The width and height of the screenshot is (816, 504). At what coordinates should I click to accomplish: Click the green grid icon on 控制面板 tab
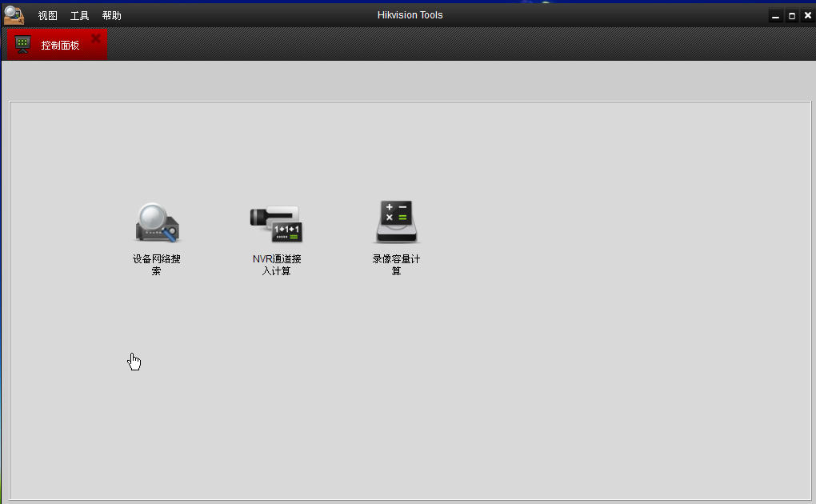[22, 44]
